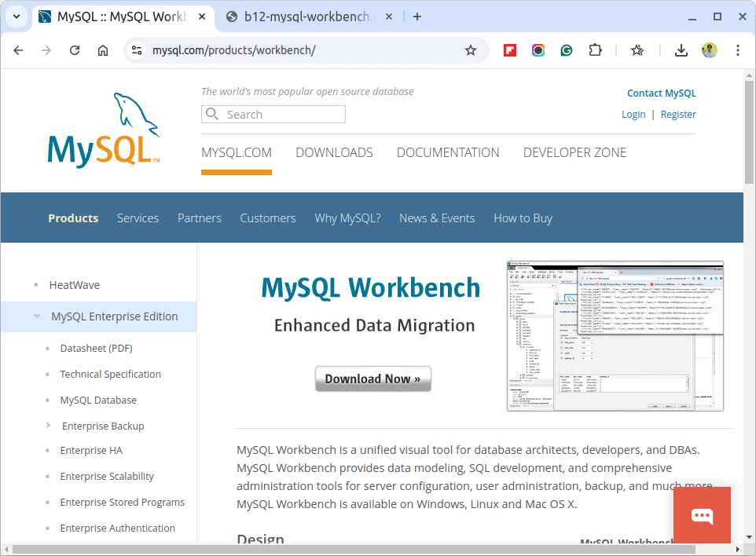Image resolution: width=756 pixels, height=556 pixels.
Task: Click the magnifier icon in Search box
Action: (x=212, y=114)
